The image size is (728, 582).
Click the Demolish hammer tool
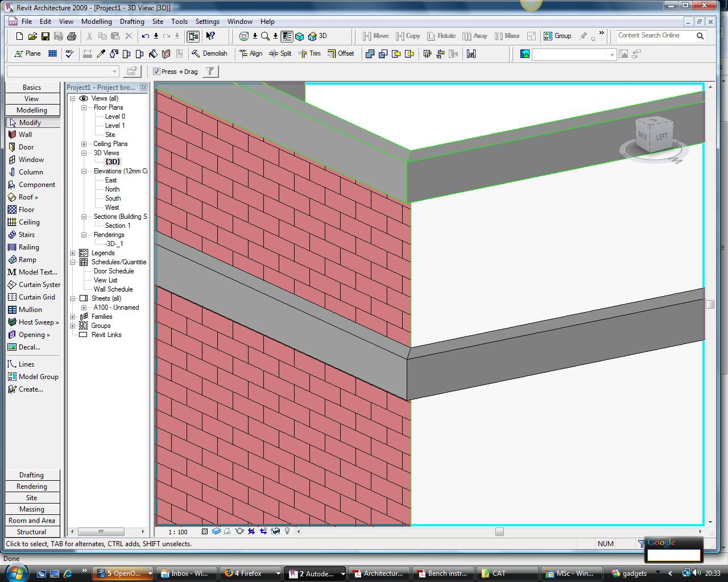click(x=209, y=53)
